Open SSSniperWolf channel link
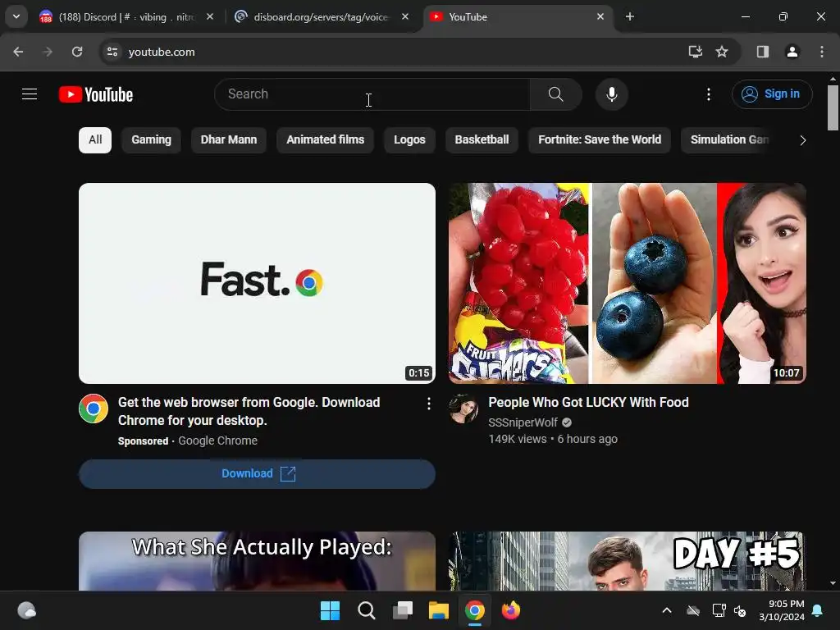The height and width of the screenshot is (630, 840). coord(523,422)
